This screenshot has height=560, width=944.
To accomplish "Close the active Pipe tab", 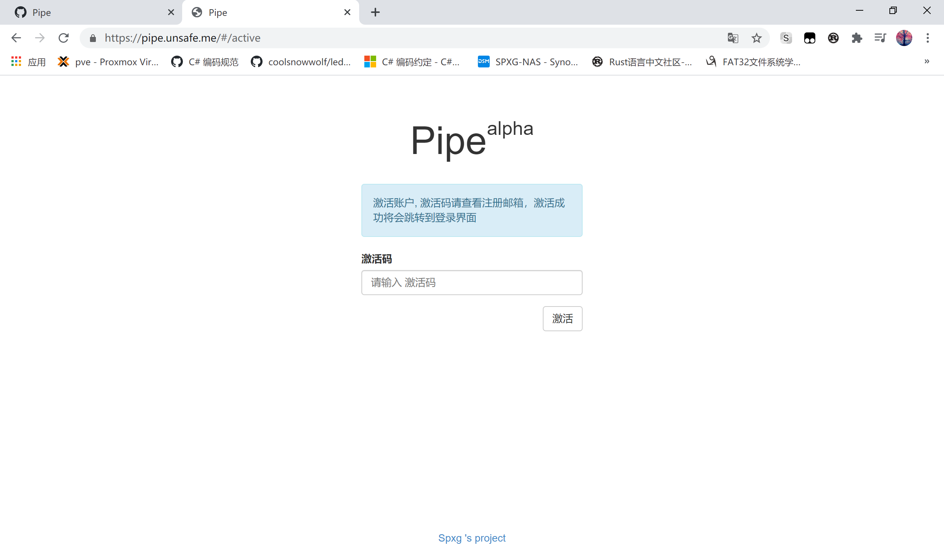I will coord(347,13).
